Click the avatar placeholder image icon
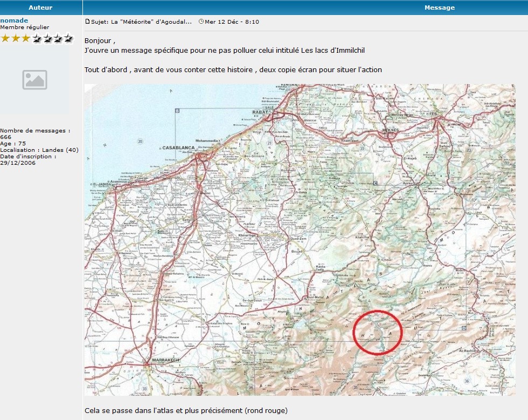 34,80
